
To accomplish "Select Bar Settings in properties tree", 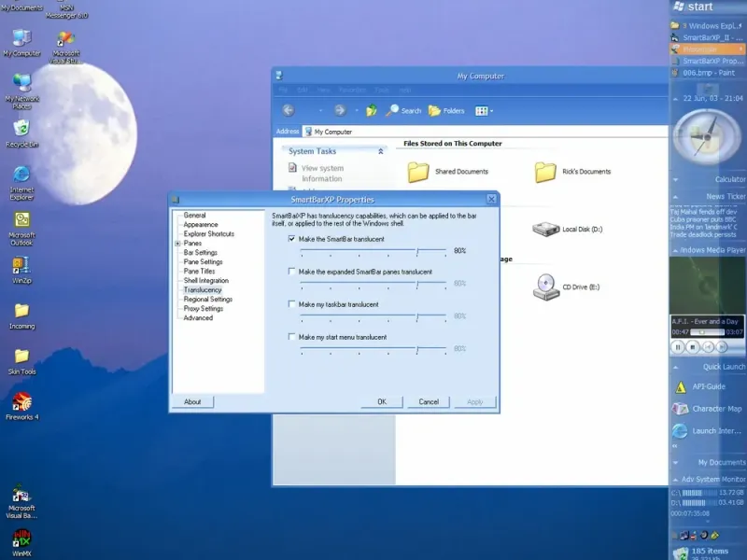I will tap(200, 252).
